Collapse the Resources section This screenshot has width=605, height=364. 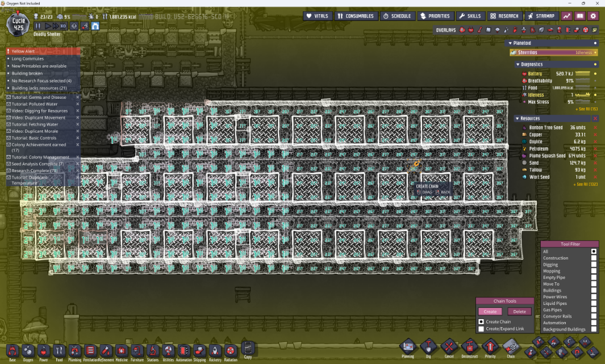[517, 118]
